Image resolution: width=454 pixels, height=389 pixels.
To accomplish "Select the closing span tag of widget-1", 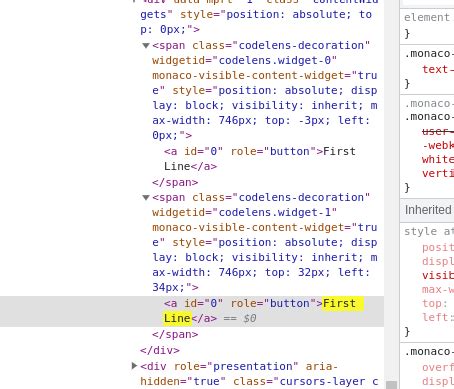I will [x=175, y=334].
